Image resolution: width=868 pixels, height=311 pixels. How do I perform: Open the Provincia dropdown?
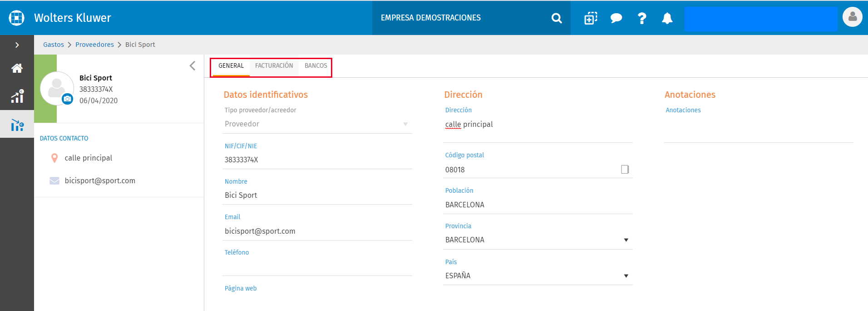[538, 240]
